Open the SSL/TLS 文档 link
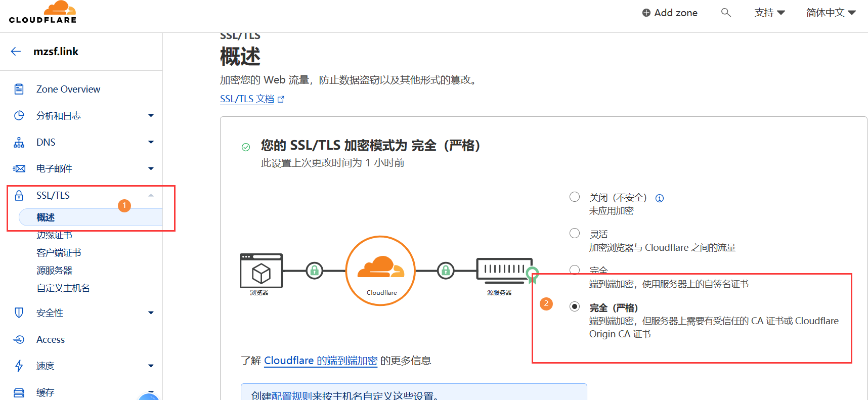Image resolution: width=868 pixels, height=400 pixels. pyautogui.click(x=247, y=99)
